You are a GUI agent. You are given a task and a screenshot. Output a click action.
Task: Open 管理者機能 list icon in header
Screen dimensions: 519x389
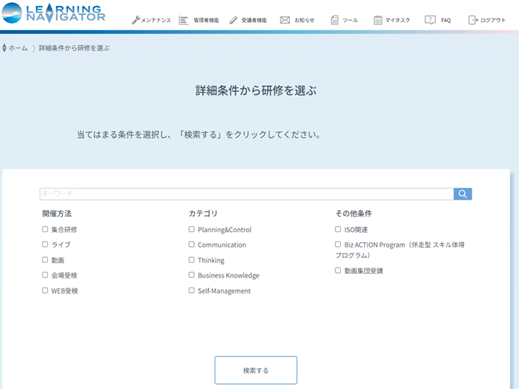click(183, 20)
